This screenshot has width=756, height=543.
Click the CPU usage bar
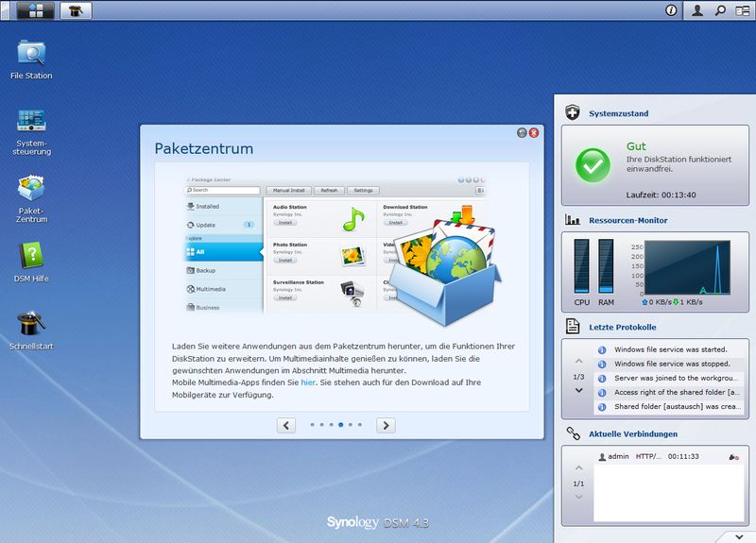click(x=581, y=266)
